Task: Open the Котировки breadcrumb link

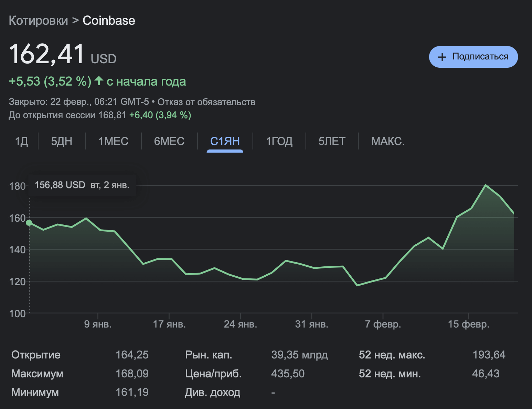Action: (x=39, y=21)
